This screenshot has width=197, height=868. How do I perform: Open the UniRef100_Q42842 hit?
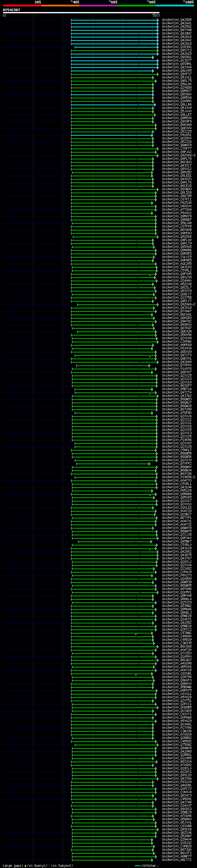click(x=176, y=551)
